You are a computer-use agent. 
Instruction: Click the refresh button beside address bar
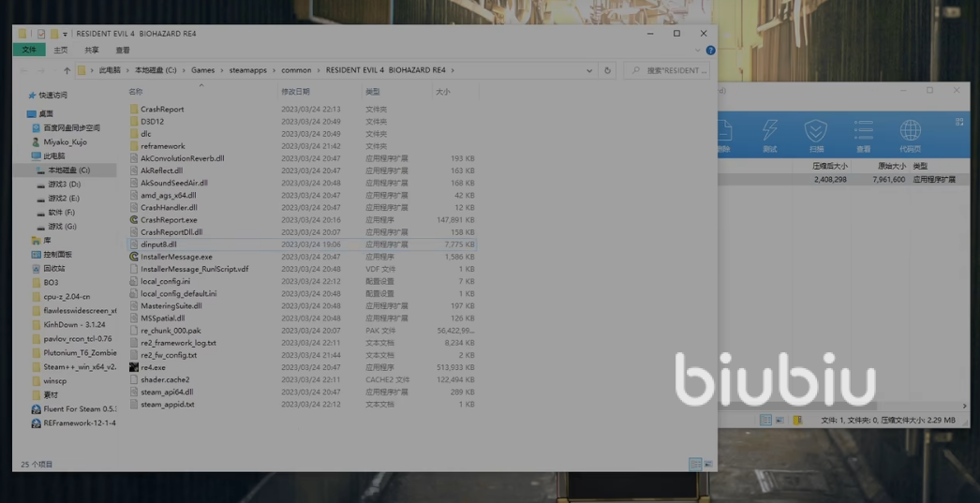[x=607, y=70]
